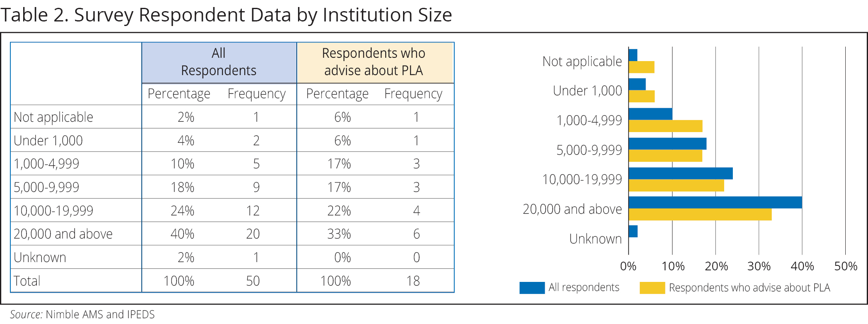The height and width of the screenshot is (324, 868).
Task: Click the "10,000-19,999" chart category label
Action: point(582,180)
